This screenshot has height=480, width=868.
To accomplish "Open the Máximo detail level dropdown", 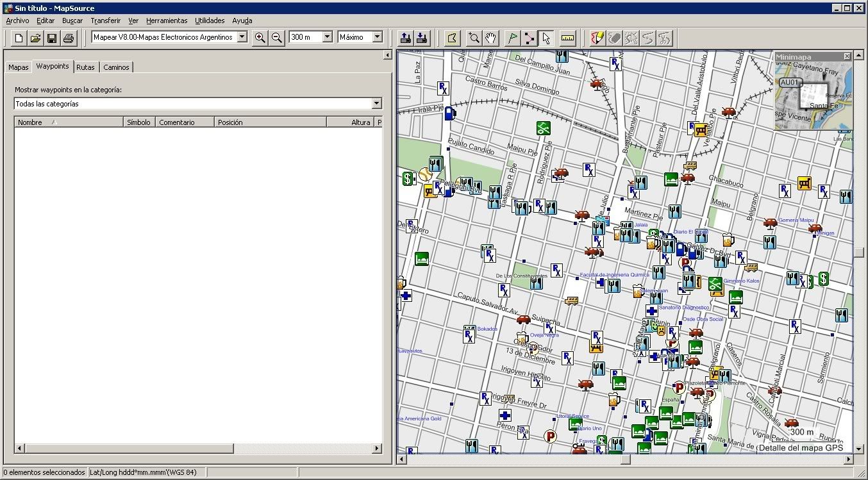I will coord(377,37).
